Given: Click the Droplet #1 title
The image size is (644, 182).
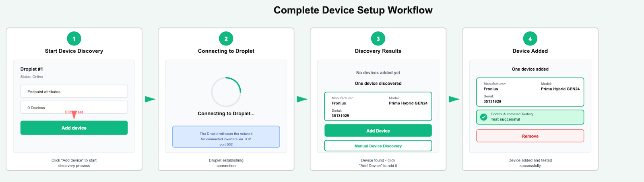Looking at the screenshot, I should tap(32, 69).
